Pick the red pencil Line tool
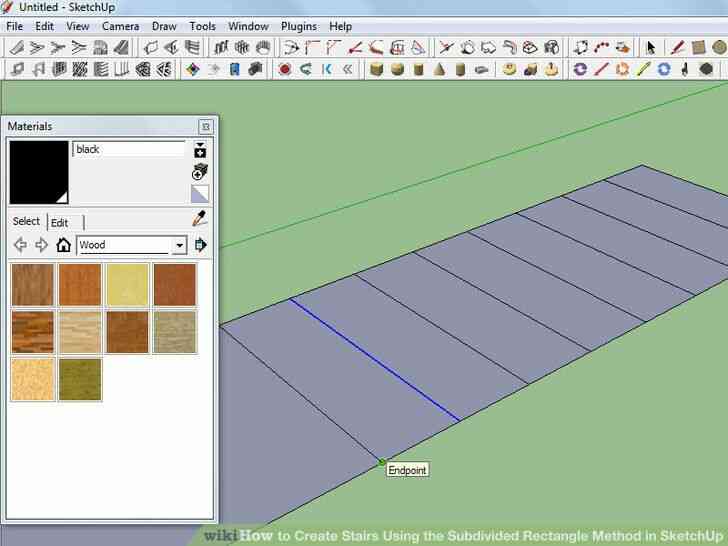The width and height of the screenshot is (728, 546). tap(677, 47)
